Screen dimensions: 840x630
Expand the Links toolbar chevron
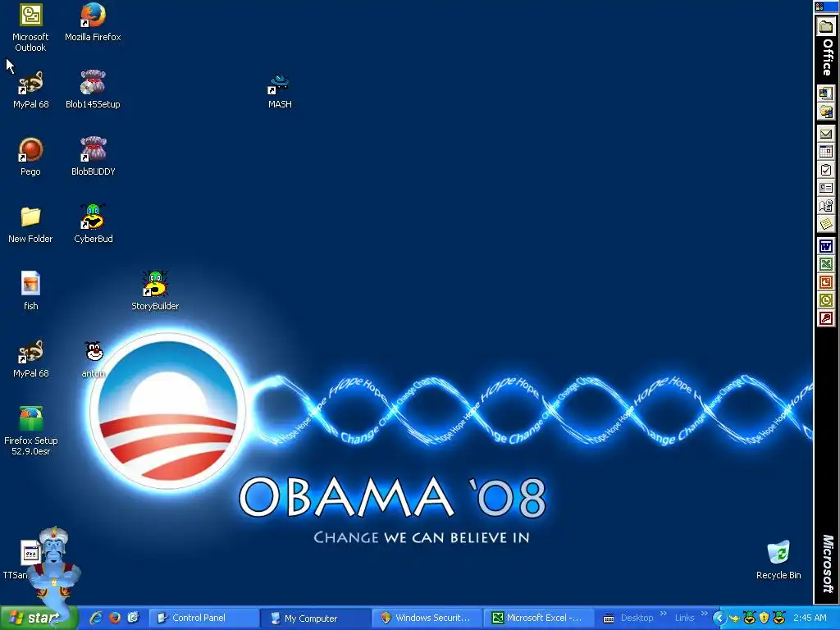coord(704,614)
